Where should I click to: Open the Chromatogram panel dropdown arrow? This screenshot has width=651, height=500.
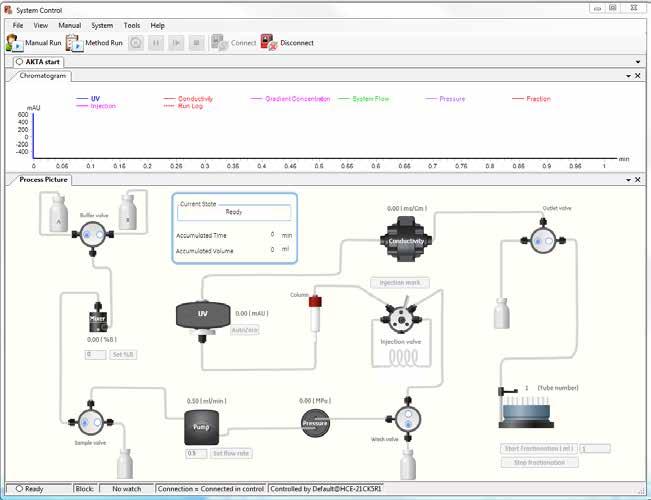pos(628,76)
